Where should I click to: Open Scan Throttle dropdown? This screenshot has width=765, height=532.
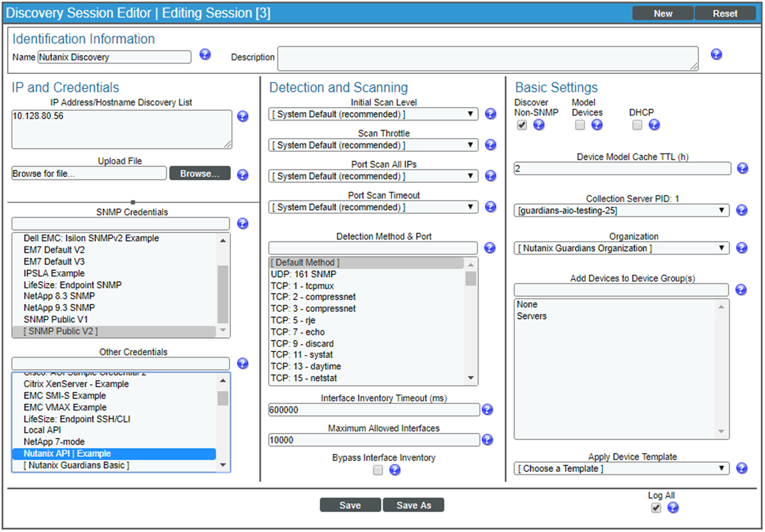pyautogui.click(x=373, y=145)
